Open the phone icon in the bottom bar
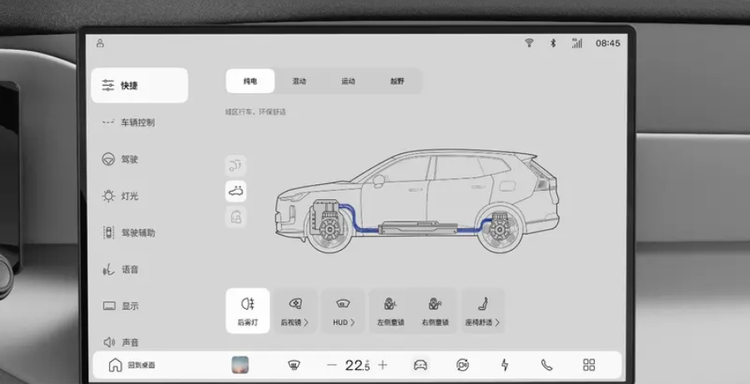Viewport: 750px width, 384px height. tap(547, 365)
